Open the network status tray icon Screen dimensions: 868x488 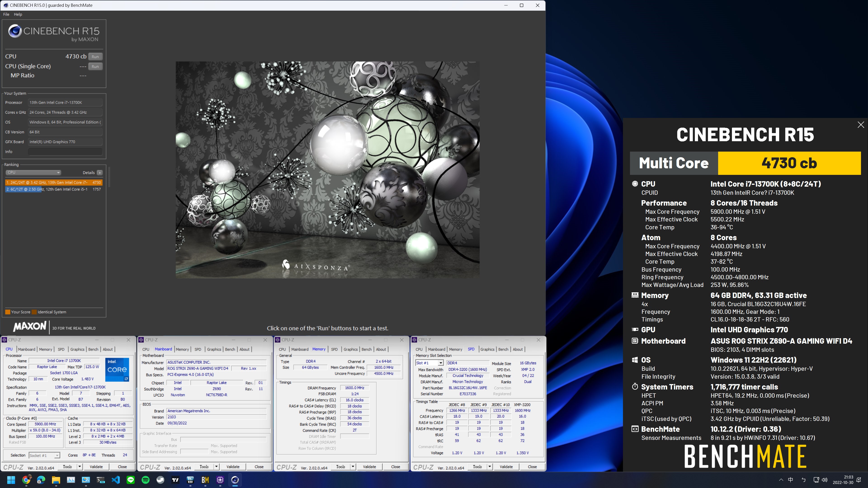816,480
